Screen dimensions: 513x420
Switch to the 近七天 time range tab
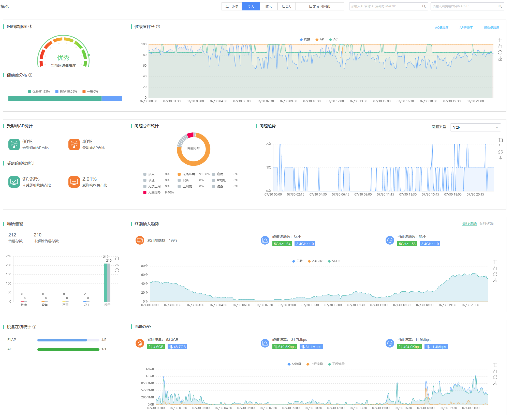pos(286,6)
